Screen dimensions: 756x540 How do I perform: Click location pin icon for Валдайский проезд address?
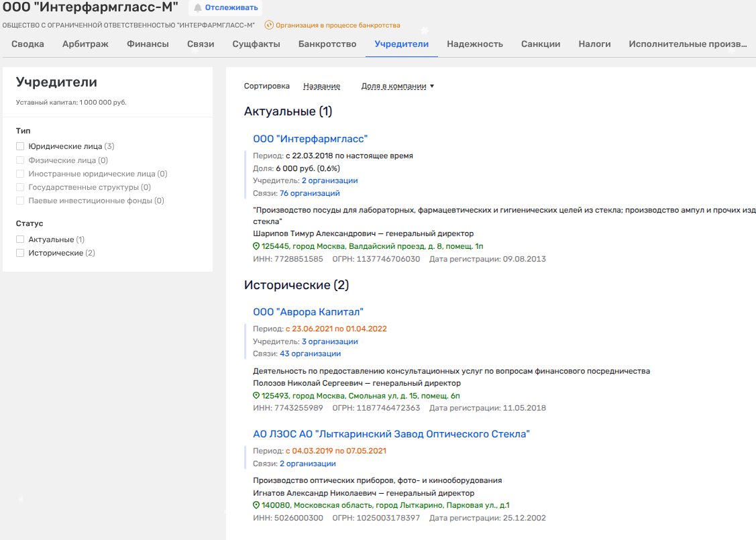coord(256,246)
